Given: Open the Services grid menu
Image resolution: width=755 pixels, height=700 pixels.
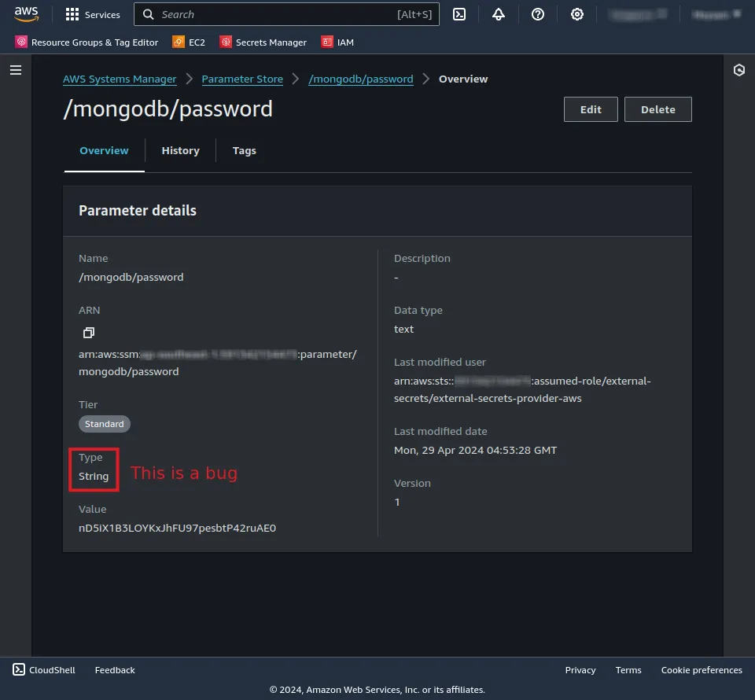Looking at the screenshot, I should tap(93, 14).
